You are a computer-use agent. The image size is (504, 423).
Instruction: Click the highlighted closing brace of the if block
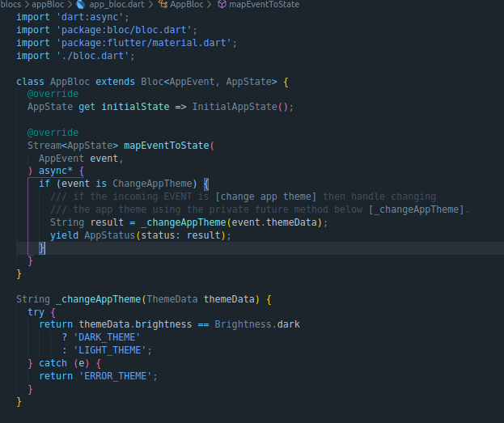(42, 248)
